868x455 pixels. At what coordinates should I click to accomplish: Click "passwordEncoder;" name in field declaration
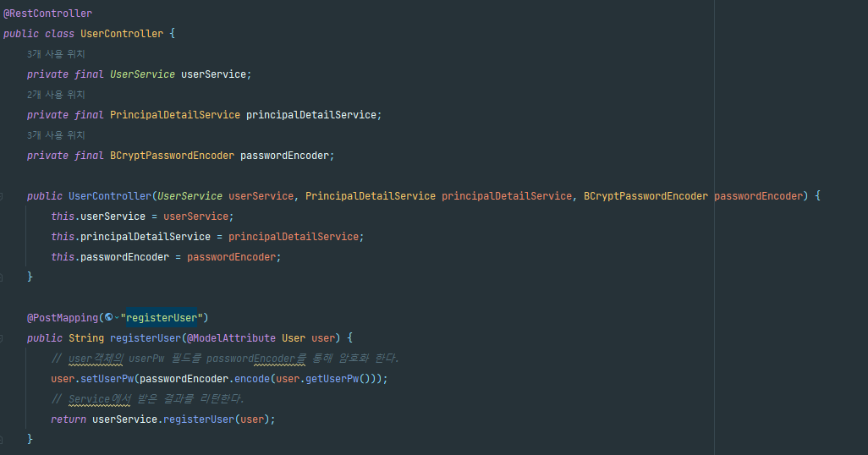click(288, 156)
